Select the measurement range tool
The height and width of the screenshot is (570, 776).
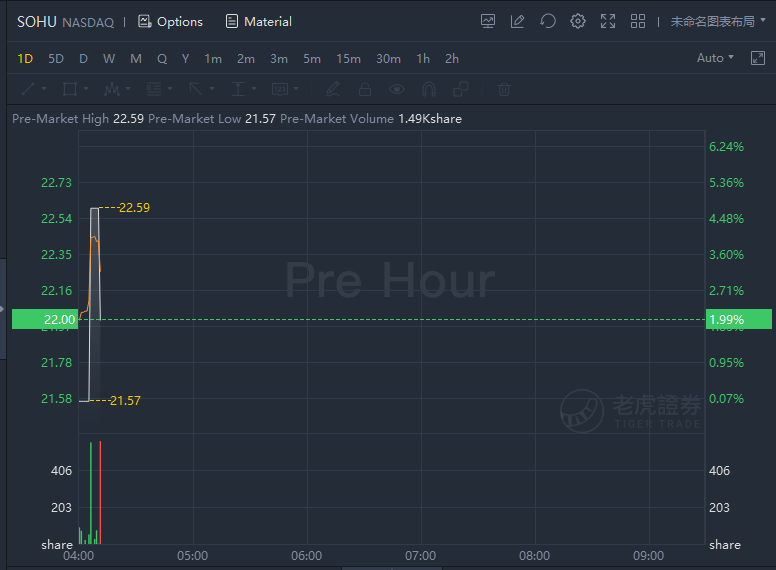point(238,89)
